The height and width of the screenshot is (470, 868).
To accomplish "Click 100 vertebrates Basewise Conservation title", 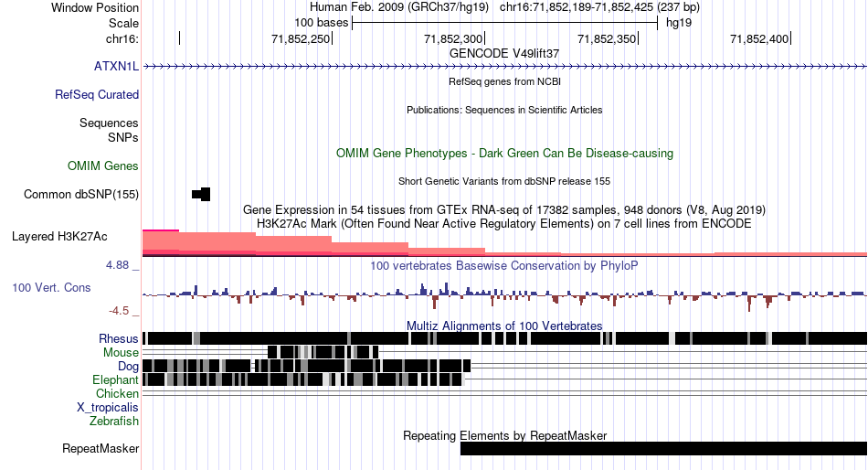I will click(504, 266).
